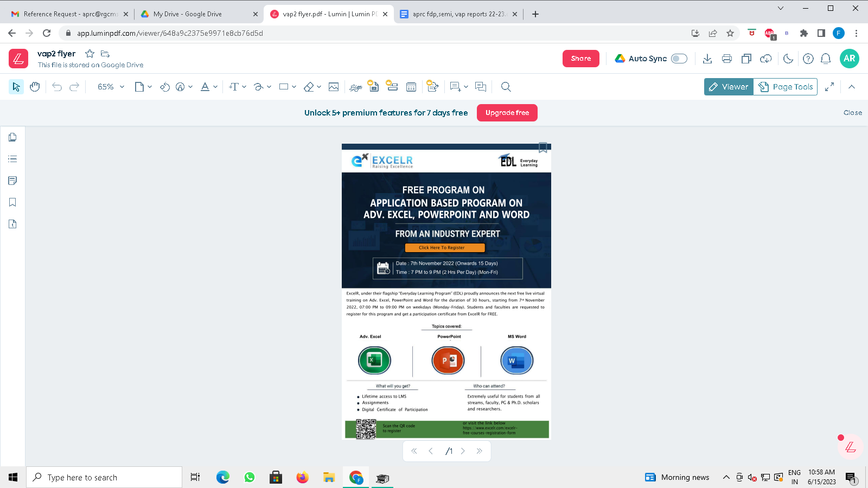Click the Upgrade free button

[507, 113]
